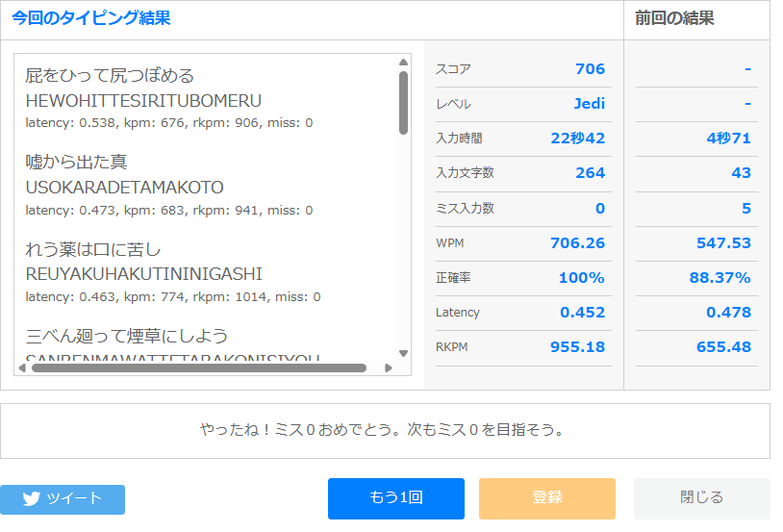Click the stats line with rkpm: 1014
The width and height of the screenshot is (783, 532).
click(x=173, y=297)
